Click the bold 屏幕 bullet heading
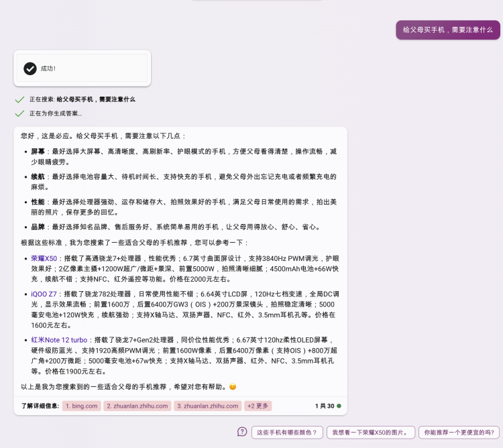The width and height of the screenshot is (503, 448). 38,152
